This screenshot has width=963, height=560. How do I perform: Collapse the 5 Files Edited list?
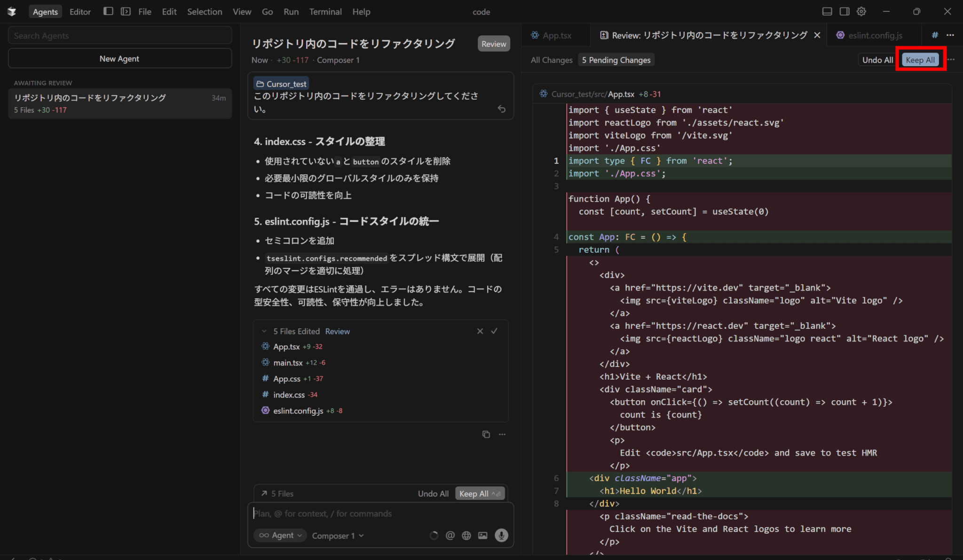[264, 331]
